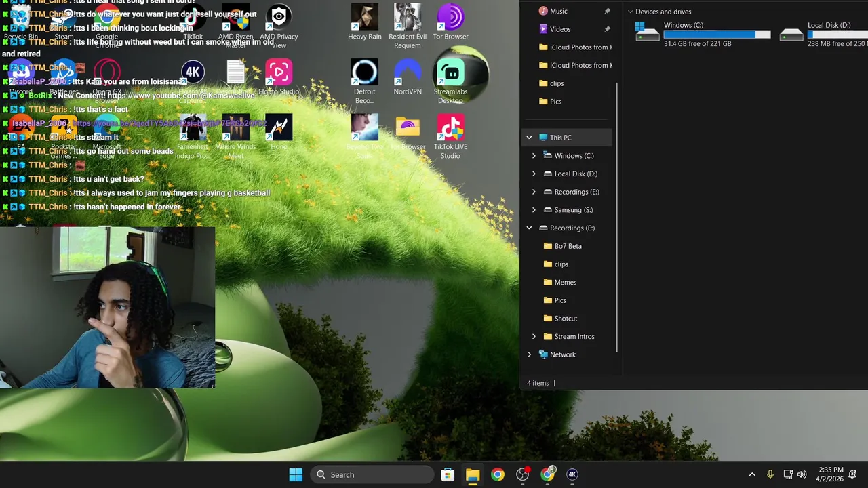Launch NordVPN from the desktop
The width and height of the screenshot is (868, 488).
click(408, 77)
